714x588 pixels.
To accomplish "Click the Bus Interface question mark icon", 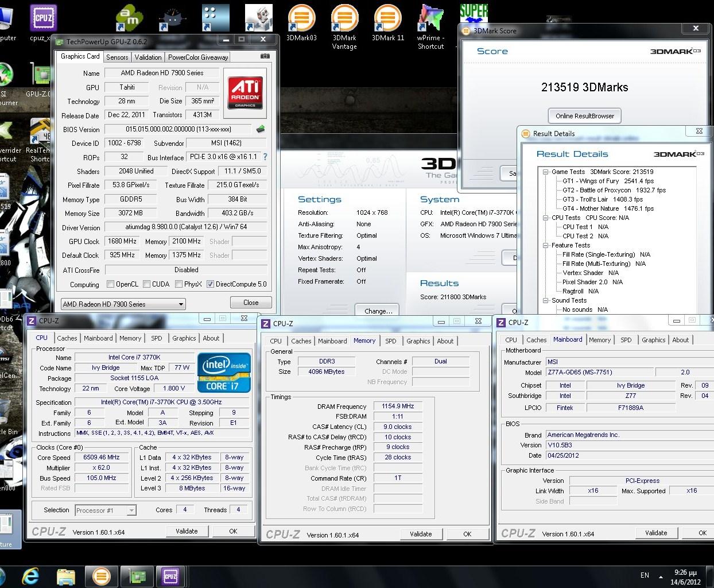I will click(x=265, y=156).
